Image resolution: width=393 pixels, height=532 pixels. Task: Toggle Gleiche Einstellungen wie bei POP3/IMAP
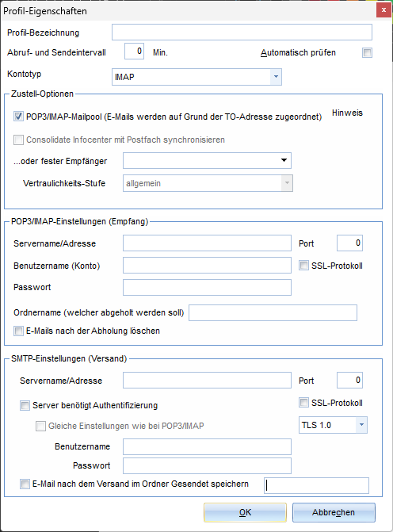[40, 426]
